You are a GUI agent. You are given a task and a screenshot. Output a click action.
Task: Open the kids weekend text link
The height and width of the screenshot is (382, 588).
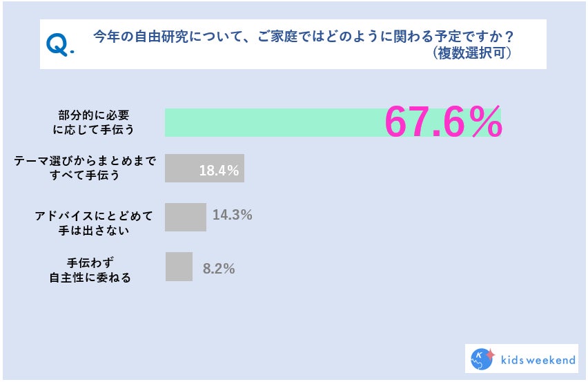pyautogui.click(x=536, y=359)
